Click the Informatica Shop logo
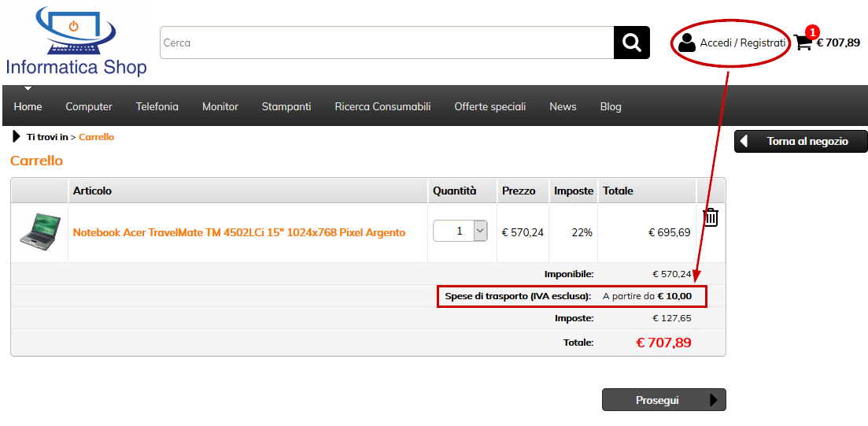Image resolution: width=868 pixels, height=426 pixels. [76, 43]
